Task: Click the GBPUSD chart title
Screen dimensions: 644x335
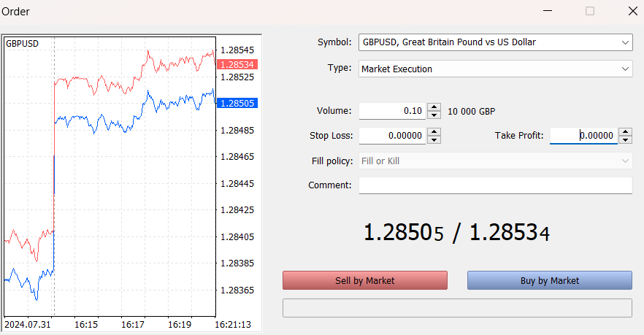Action: (x=22, y=44)
